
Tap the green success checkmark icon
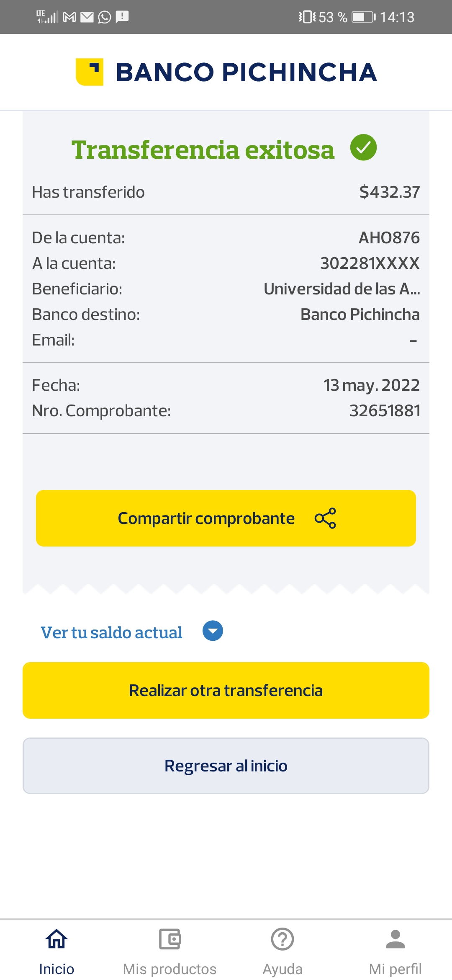[363, 148]
